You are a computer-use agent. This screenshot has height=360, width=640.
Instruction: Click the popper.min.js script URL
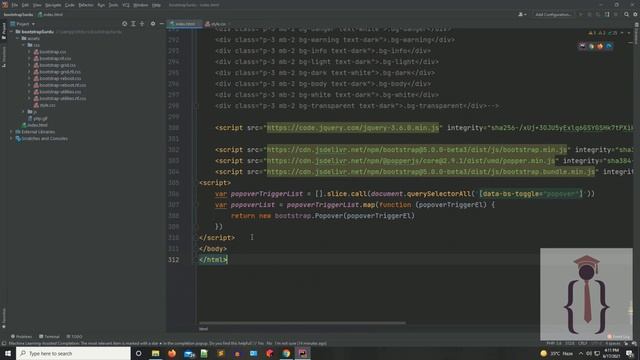click(411, 161)
